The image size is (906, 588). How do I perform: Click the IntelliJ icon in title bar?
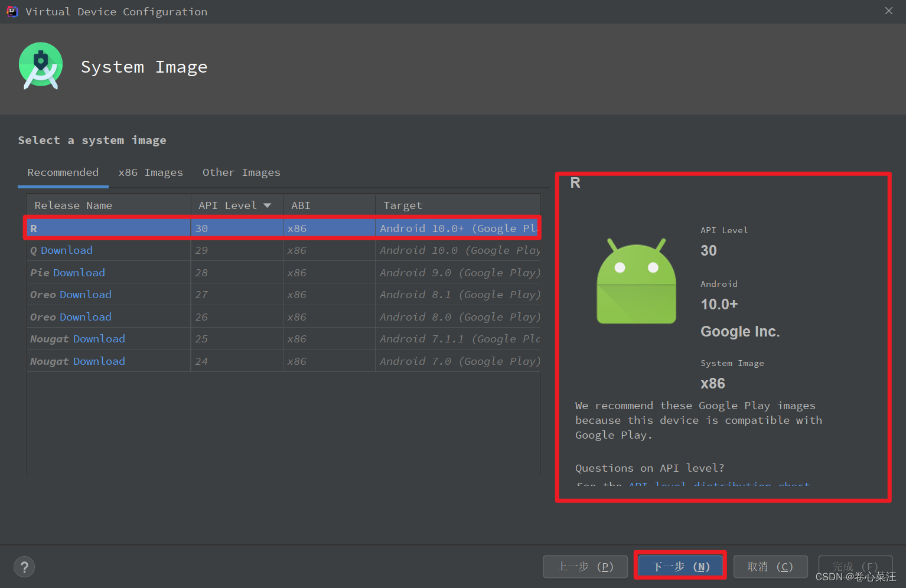coord(12,11)
